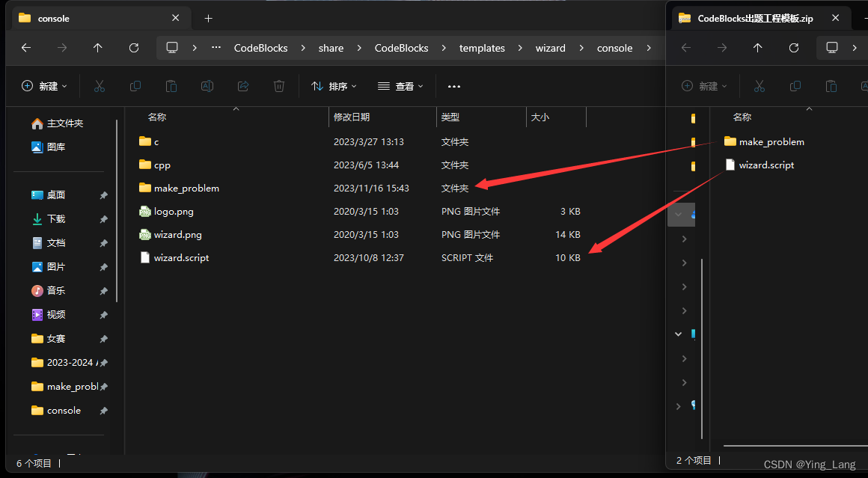Select the Cut icon in the toolbar
This screenshot has width=868, height=478.
100,86
